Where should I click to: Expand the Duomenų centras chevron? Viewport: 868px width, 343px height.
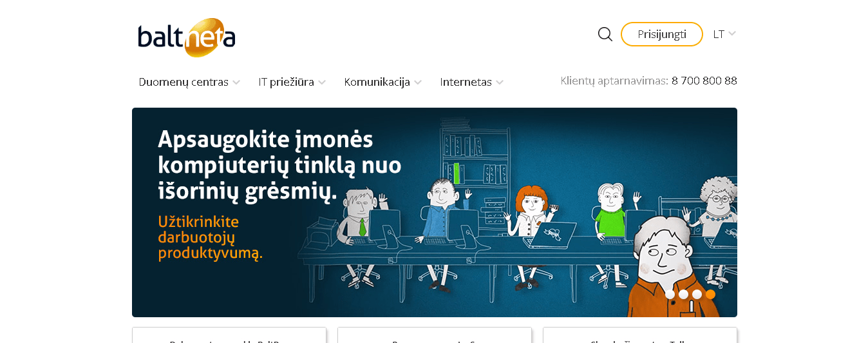tap(236, 83)
